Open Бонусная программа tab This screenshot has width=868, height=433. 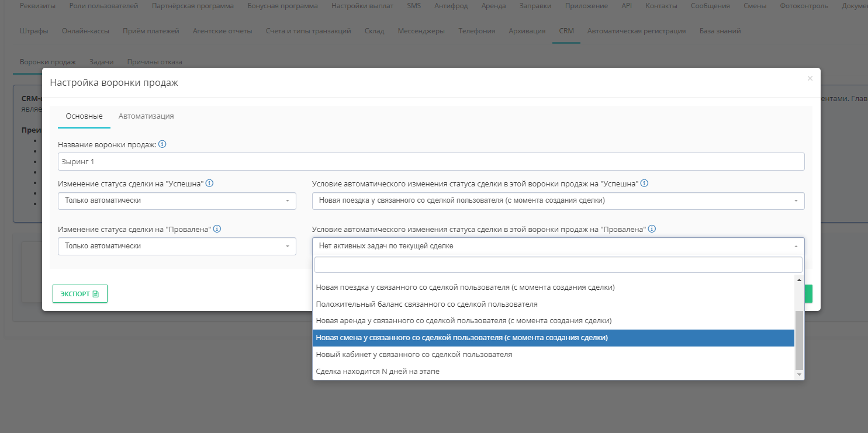282,6
